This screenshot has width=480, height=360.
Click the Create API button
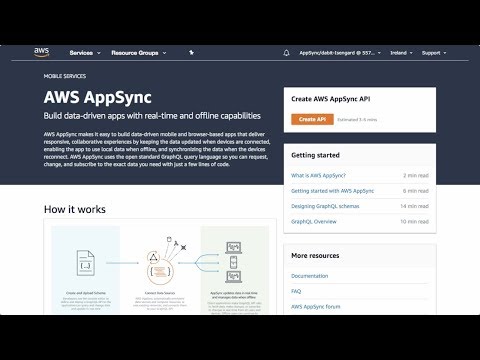click(312, 119)
